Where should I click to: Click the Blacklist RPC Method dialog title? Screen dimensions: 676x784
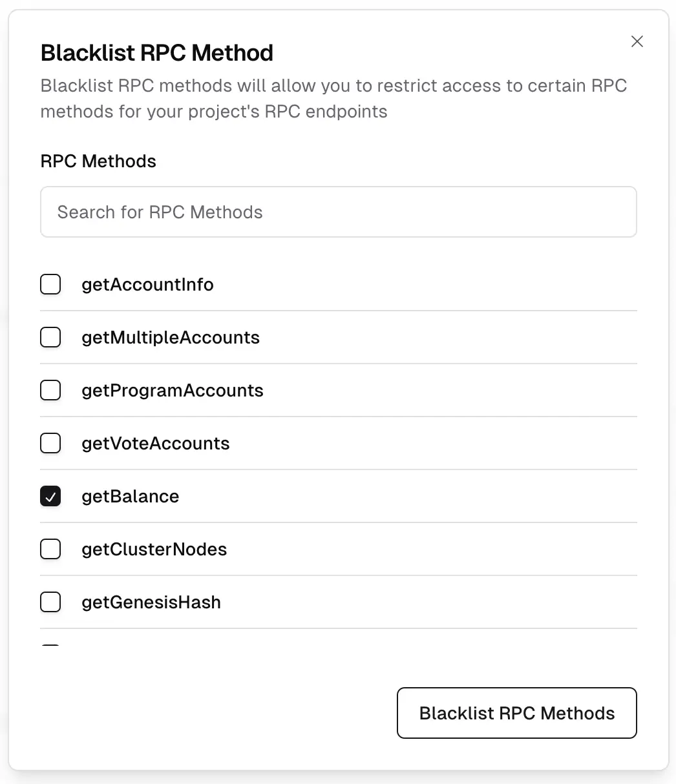(x=156, y=53)
